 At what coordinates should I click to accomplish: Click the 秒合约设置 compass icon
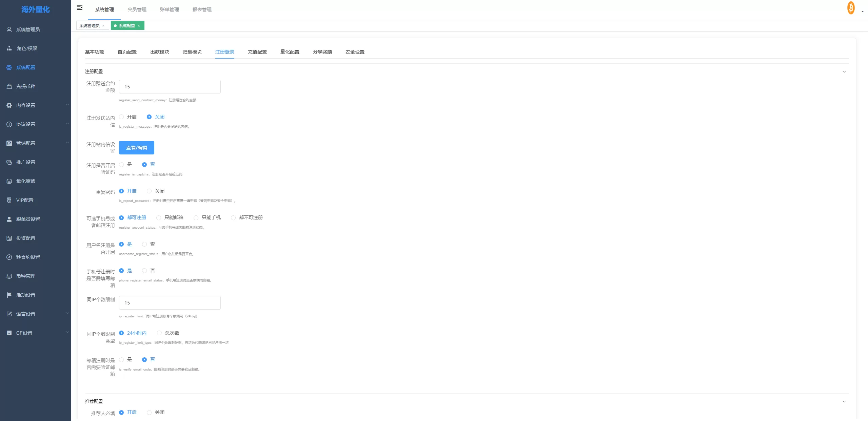click(9, 257)
